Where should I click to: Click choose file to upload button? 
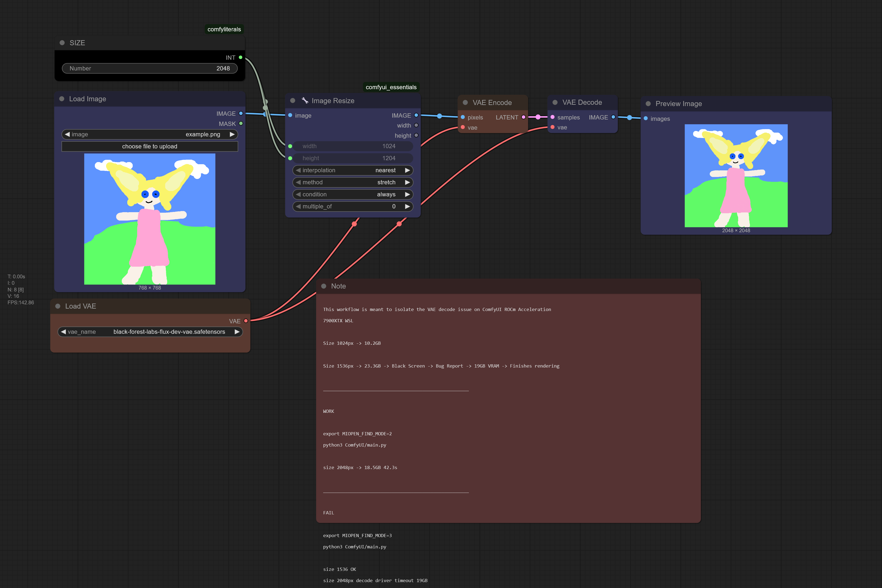[150, 146]
